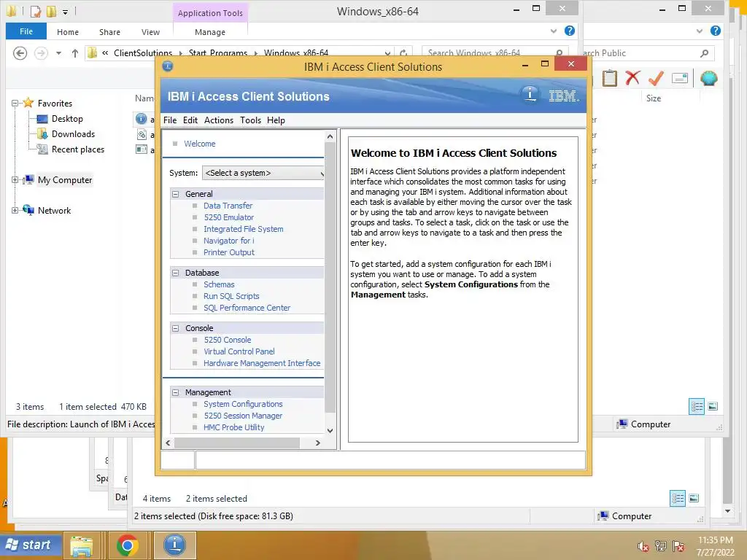Viewport: 747px width, 560px height.
Task: Collapse the Favorites tree node
Action: (15, 104)
